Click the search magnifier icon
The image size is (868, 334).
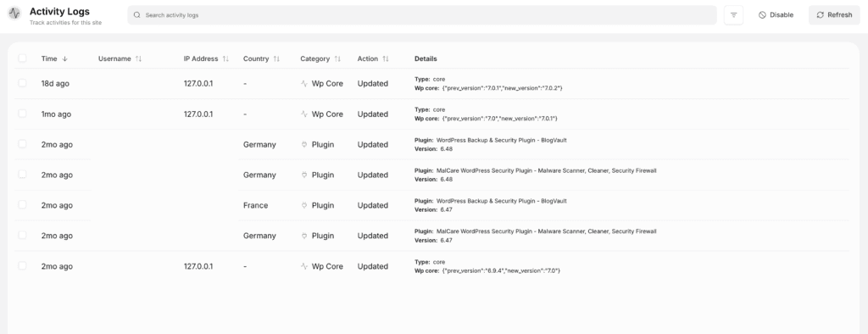tap(136, 15)
